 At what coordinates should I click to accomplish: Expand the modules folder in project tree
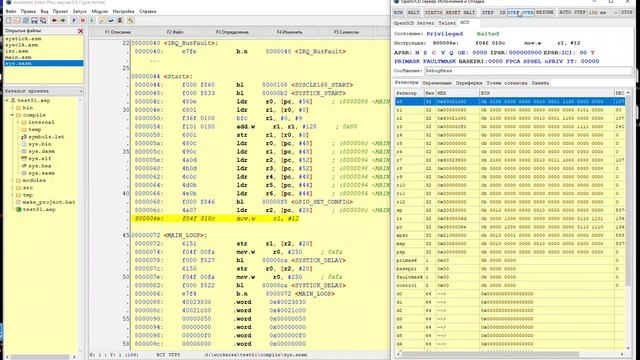point(12,180)
